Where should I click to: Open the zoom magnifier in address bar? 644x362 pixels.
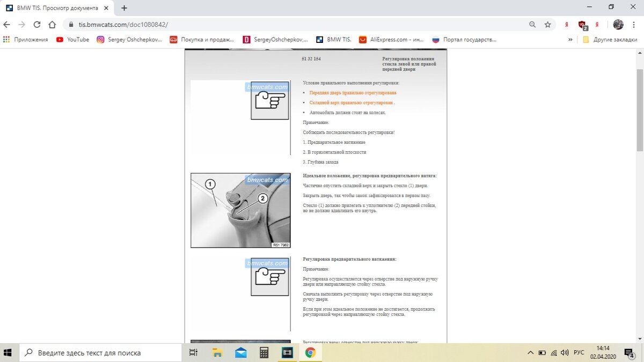(532, 25)
